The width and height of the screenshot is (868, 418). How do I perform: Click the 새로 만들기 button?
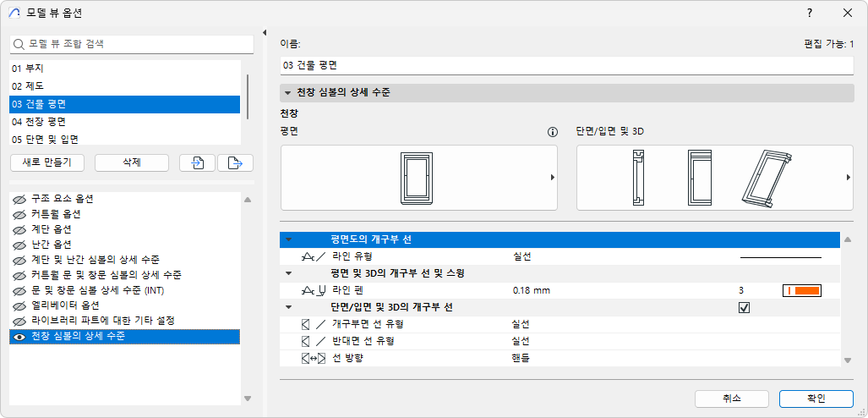click(x=48, y=162)
